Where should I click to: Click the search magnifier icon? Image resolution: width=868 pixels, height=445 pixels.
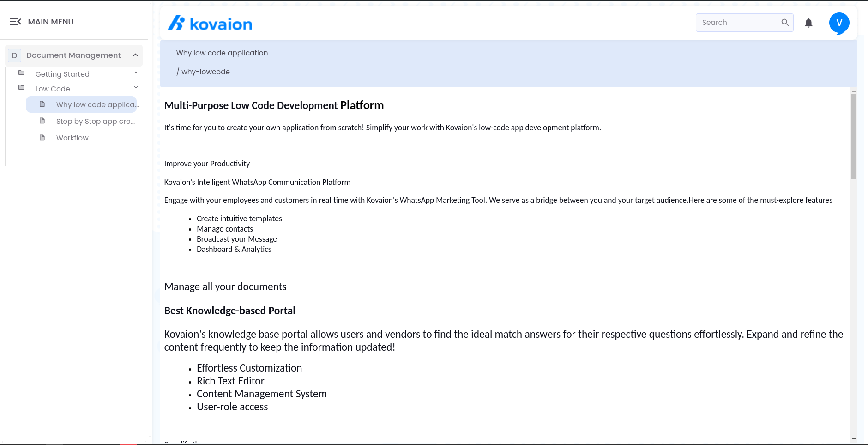[784, 22]
